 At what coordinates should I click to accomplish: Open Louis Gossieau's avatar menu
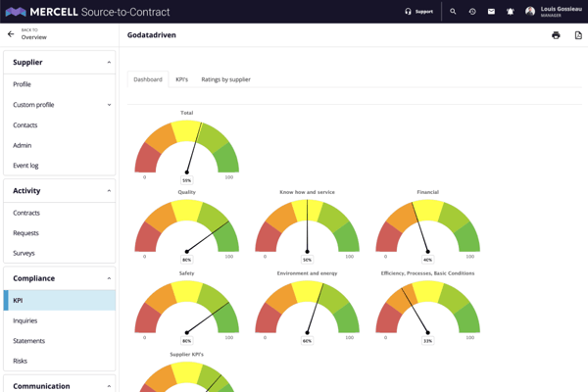click(530, 12)
